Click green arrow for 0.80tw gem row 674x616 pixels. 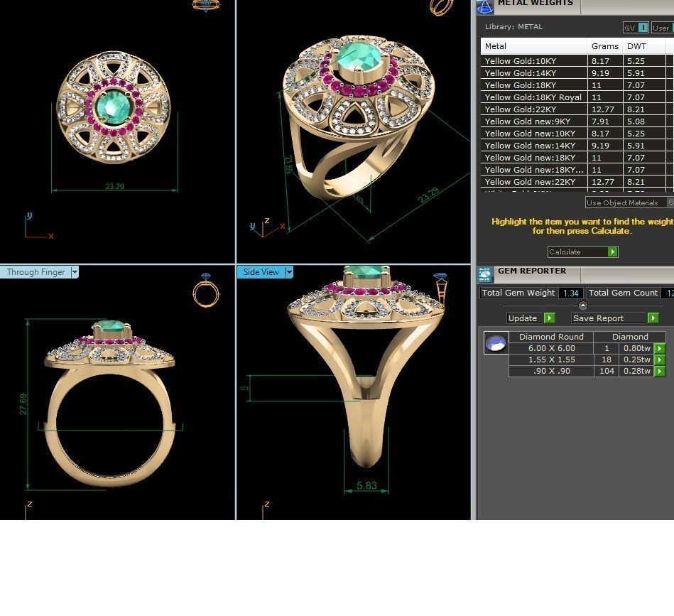coord(659,348)
